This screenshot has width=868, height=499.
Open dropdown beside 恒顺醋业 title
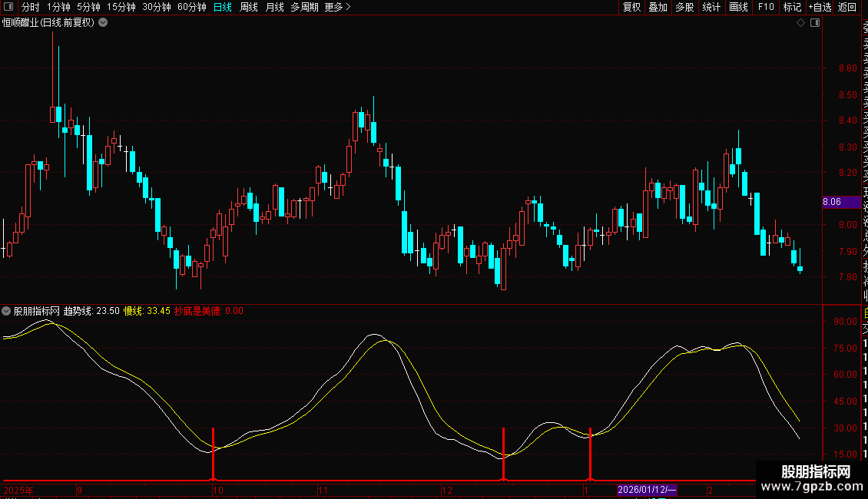pos(103,23)
